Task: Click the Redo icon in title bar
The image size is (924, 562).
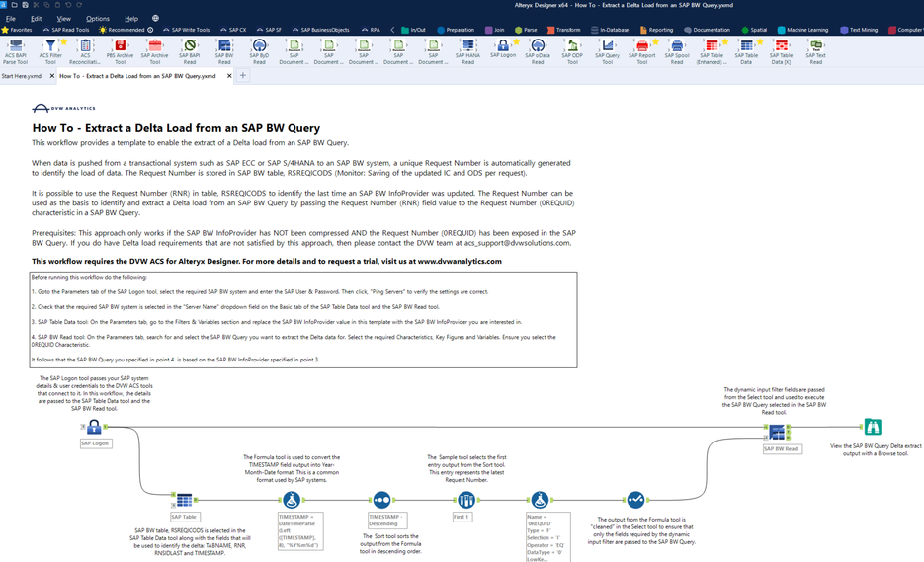Action: pos(79,5)
